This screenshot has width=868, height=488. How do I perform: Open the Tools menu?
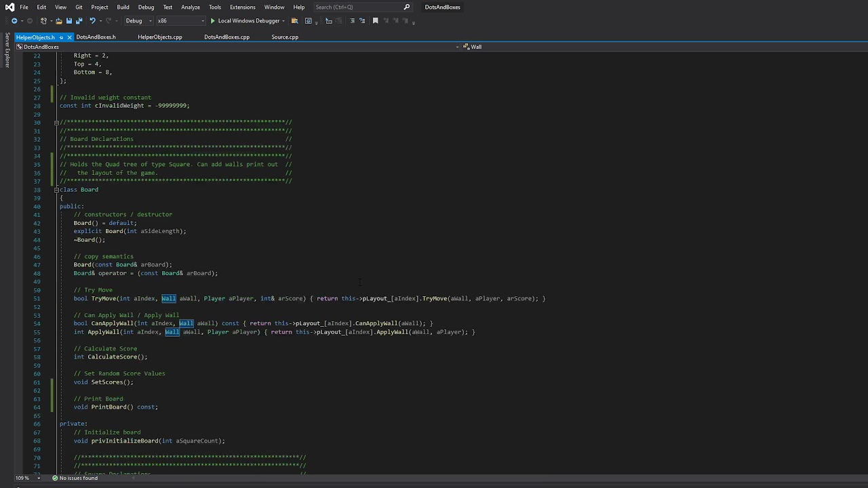[215, 7]
